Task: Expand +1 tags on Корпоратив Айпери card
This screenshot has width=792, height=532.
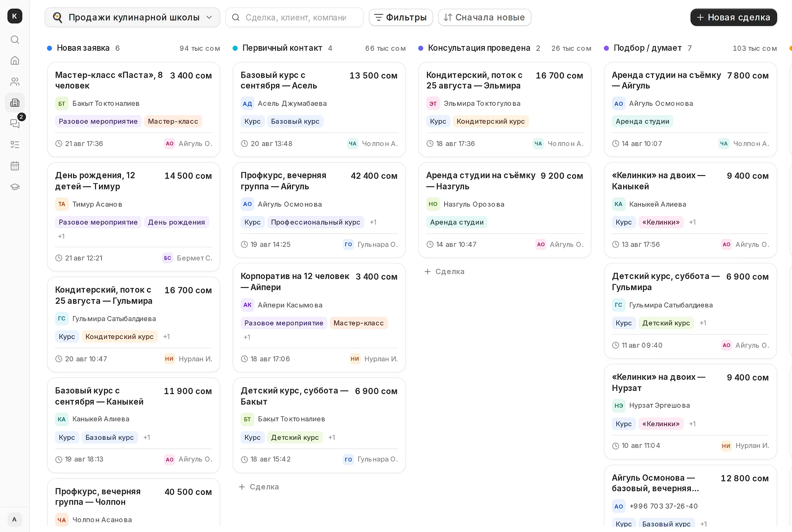Action: coord(247,337)
